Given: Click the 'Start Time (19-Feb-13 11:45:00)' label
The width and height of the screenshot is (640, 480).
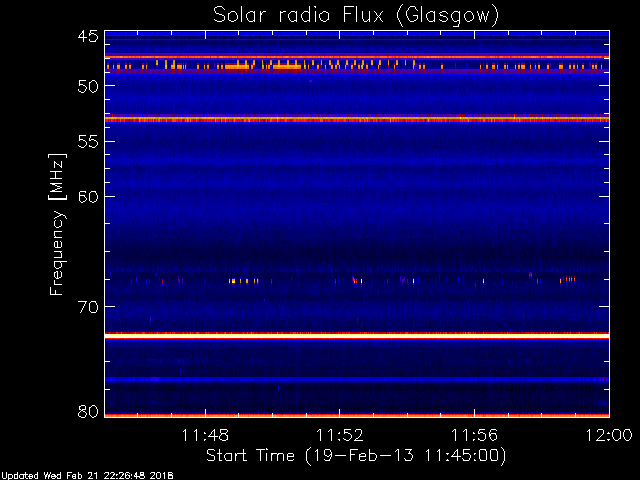Looking at the screenshot, I should coord(356,456).
